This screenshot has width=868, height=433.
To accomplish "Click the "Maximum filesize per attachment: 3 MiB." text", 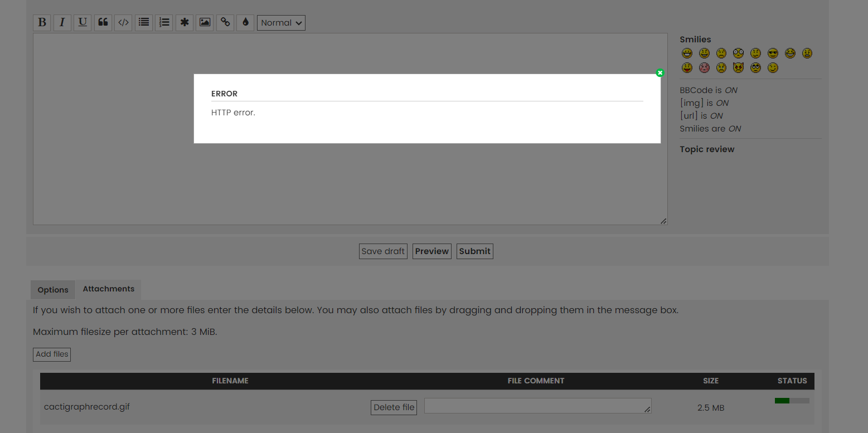I will (125, 332).
